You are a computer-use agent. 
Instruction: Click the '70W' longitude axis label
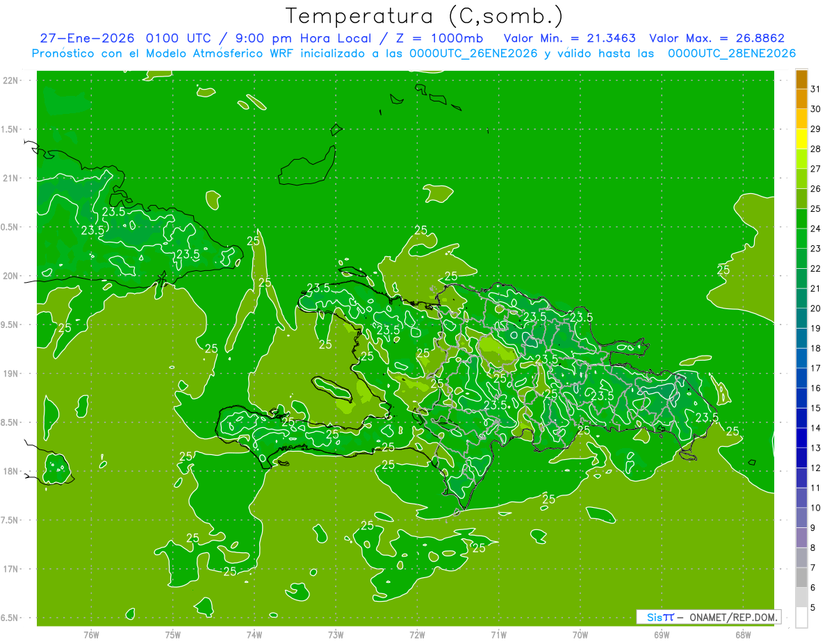pyautogui.click(x=580, y=635)
